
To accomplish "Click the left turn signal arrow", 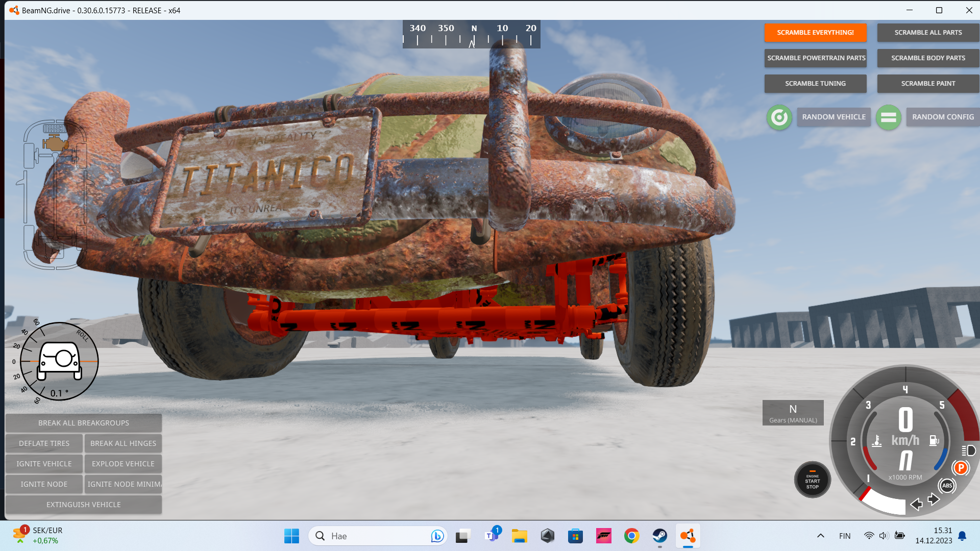I will pos(916,504).
